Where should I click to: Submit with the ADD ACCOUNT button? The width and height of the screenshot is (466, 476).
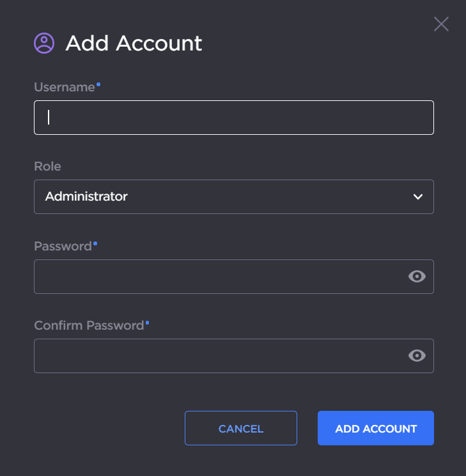(x=376, y=428)
